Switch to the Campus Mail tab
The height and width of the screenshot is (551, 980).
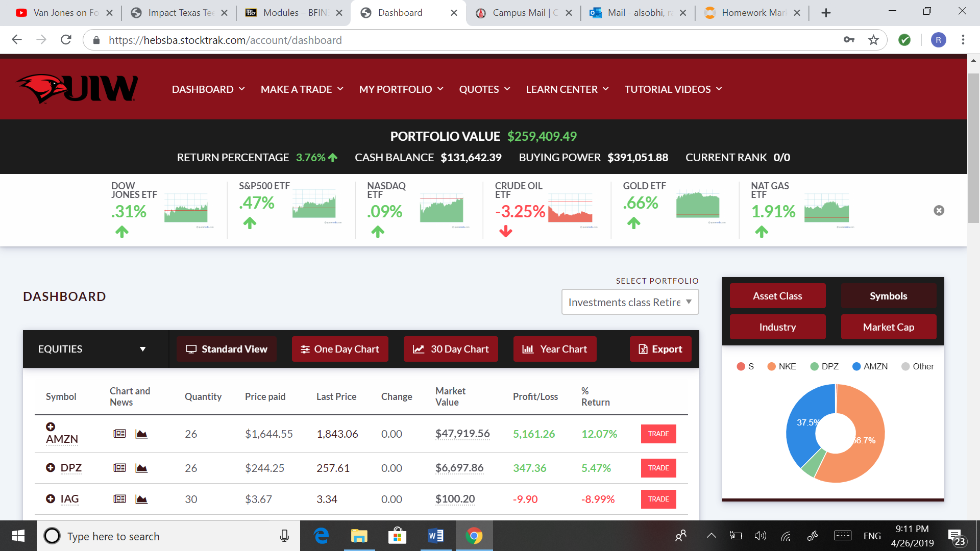pos(523,13)
